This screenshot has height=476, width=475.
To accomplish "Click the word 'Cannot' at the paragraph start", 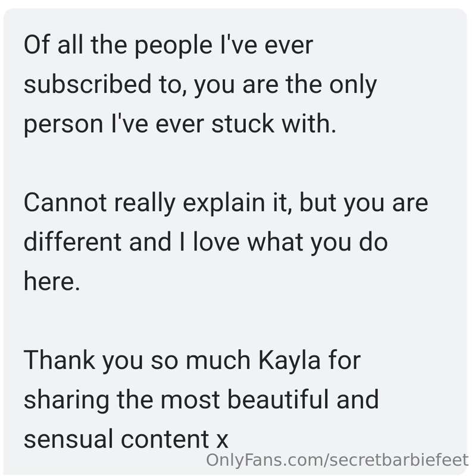I will 65,203.
